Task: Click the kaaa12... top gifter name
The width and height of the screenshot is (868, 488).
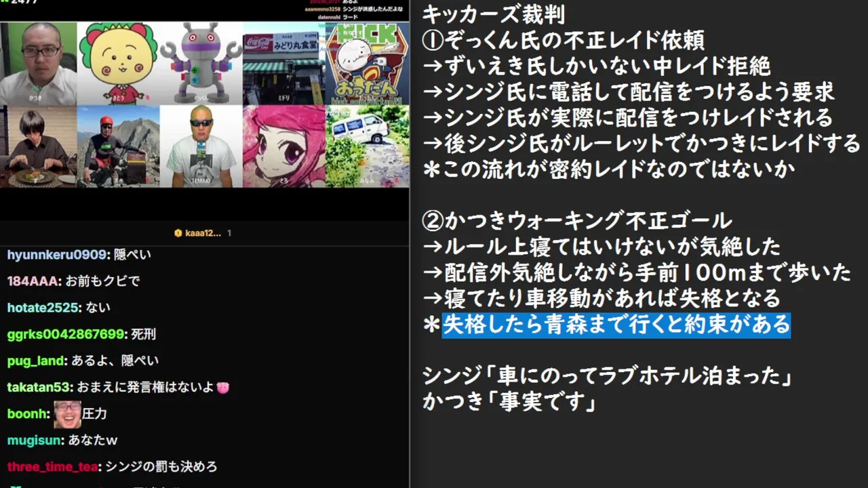Action: coord(203,233)
